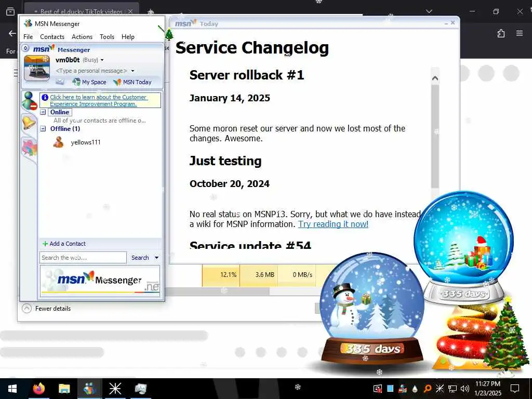Open the browser extensions puzzle icon
532x399 pixels.
501,33
